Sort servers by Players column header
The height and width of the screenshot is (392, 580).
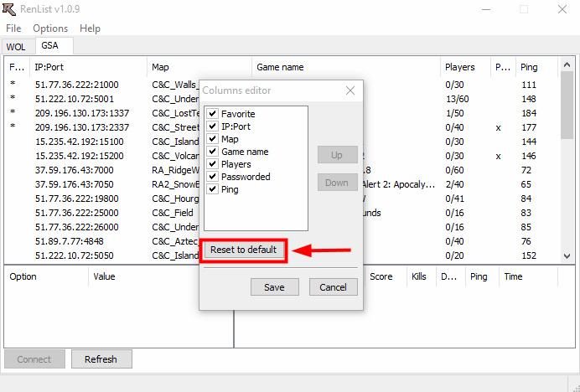point(465,67)
